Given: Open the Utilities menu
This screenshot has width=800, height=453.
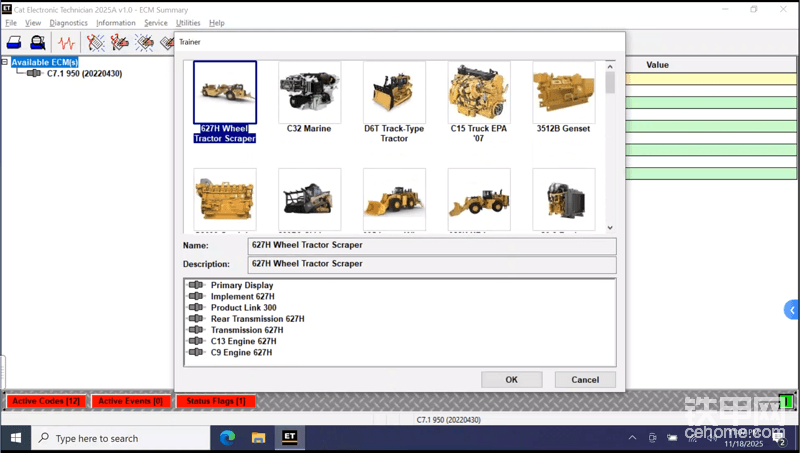Looking at the screenshot, I should 188,23.
